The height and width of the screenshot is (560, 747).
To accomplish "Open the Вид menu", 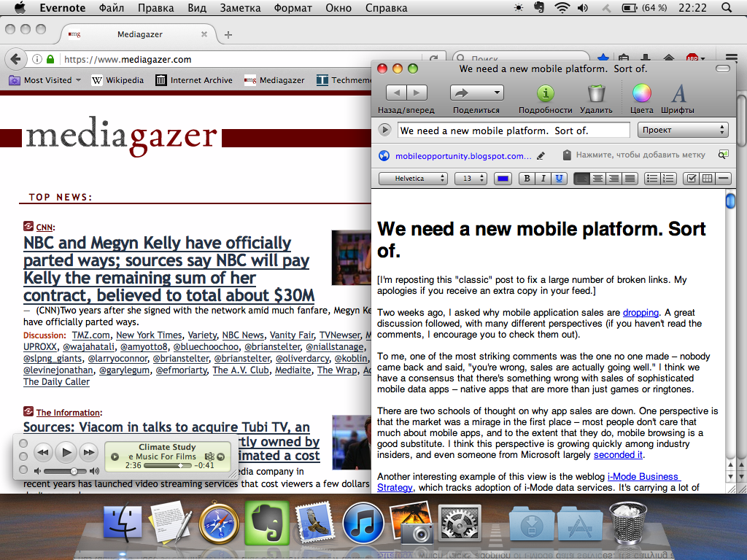I will (197, 8).
